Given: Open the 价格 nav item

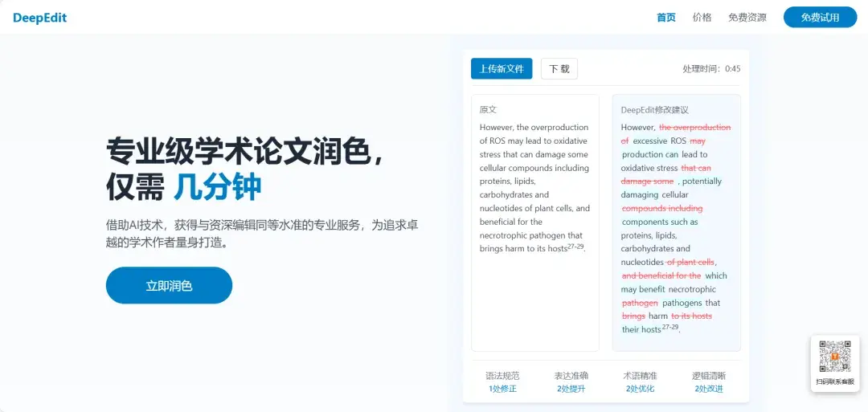Looking at the screenshot, I should [702, 18].
